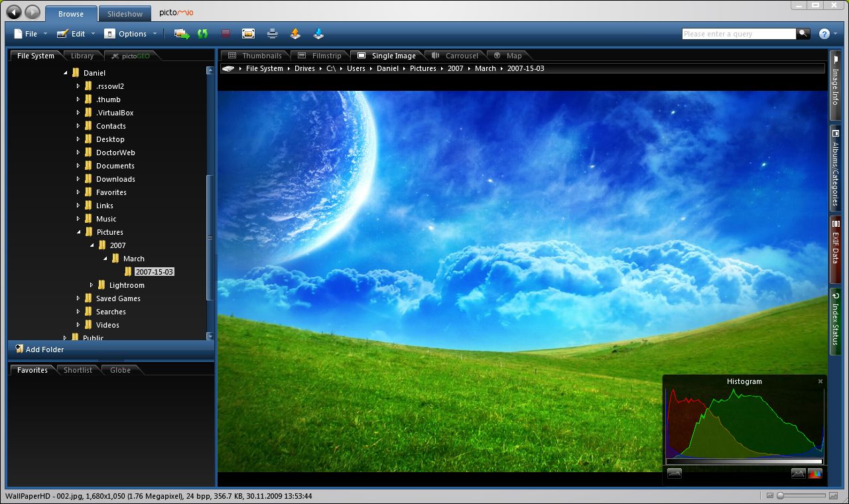Click Users in the breadcrumb path
The image size is (849, 504).
356,68
